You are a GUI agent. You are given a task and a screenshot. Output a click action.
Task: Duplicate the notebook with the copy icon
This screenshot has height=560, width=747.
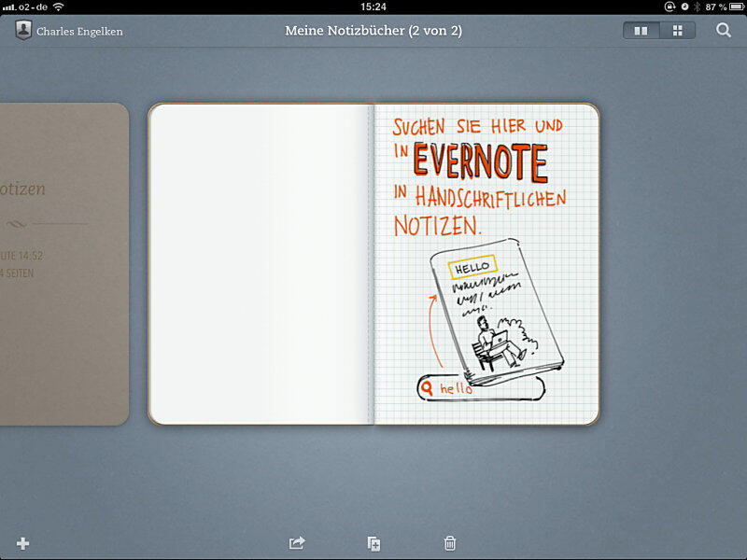pyautogui.click(x=373, y=543)
